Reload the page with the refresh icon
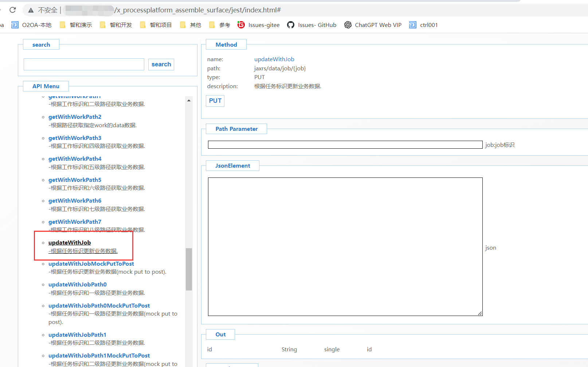The image size is (588, 367). [13, 10]
